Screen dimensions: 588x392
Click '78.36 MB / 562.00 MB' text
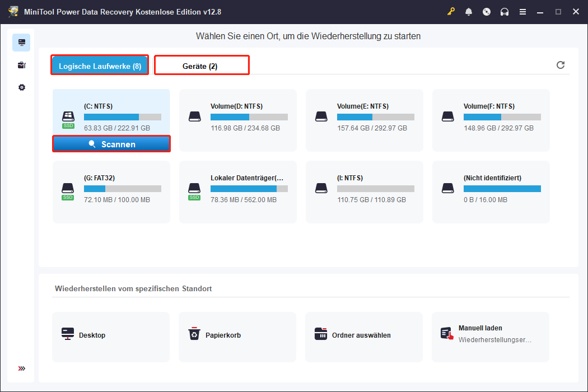pyautogui.click(x=244, y=199)
